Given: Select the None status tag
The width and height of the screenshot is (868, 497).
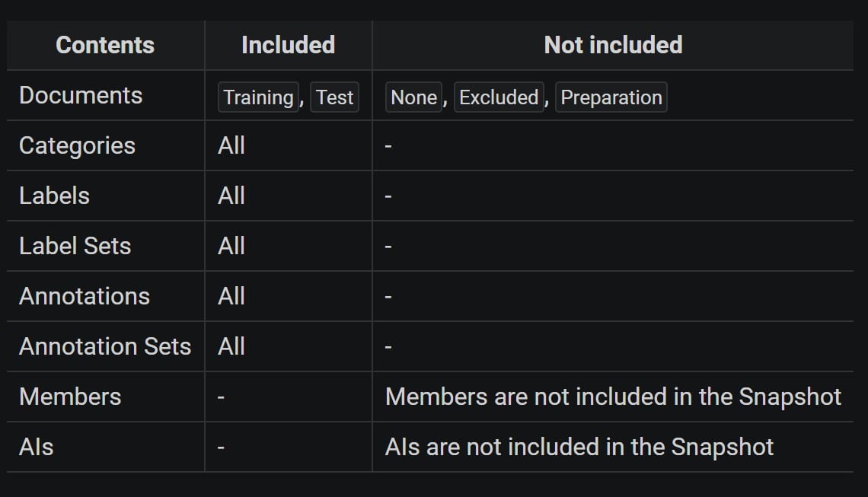Looking at the screenshot, I should pos(413,97).
